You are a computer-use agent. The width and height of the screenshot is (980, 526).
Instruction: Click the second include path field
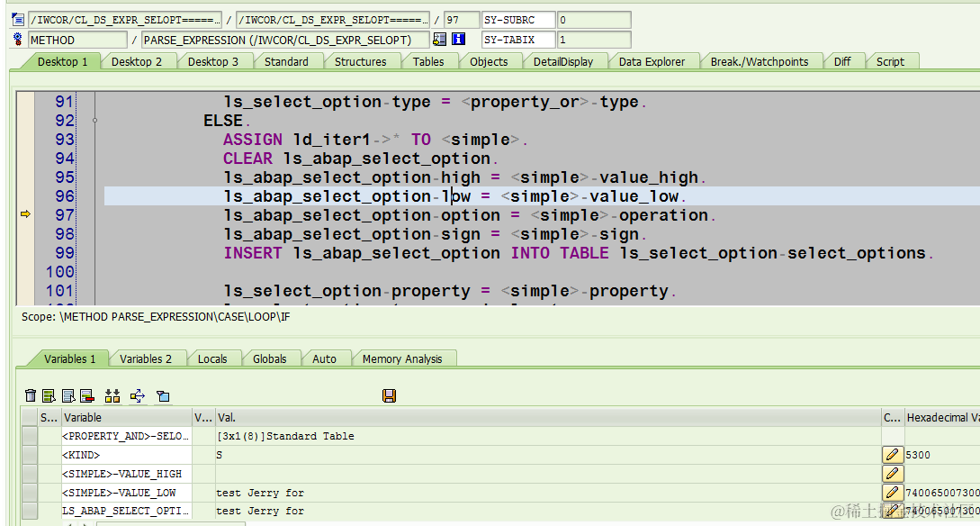[x=332, y=20]
